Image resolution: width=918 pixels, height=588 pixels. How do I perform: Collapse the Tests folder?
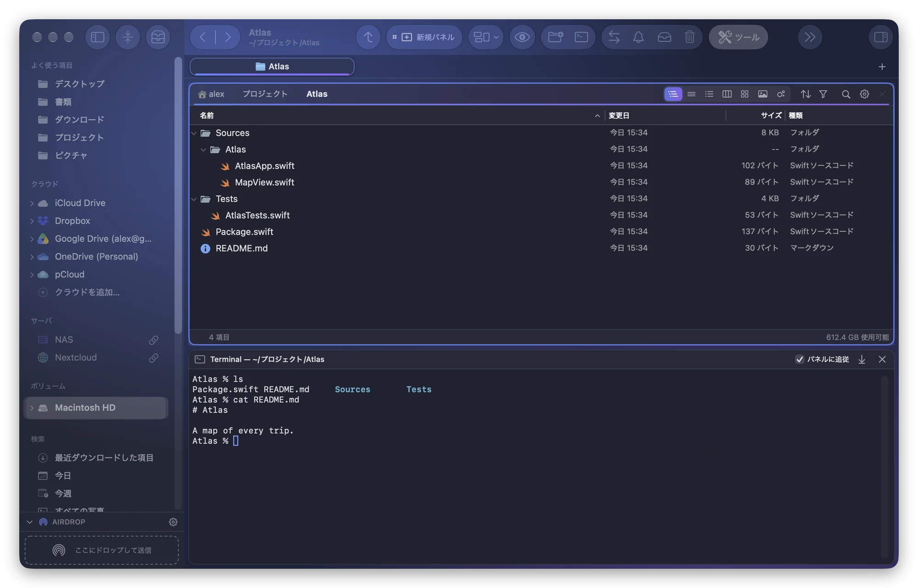(x=194, y=199)
